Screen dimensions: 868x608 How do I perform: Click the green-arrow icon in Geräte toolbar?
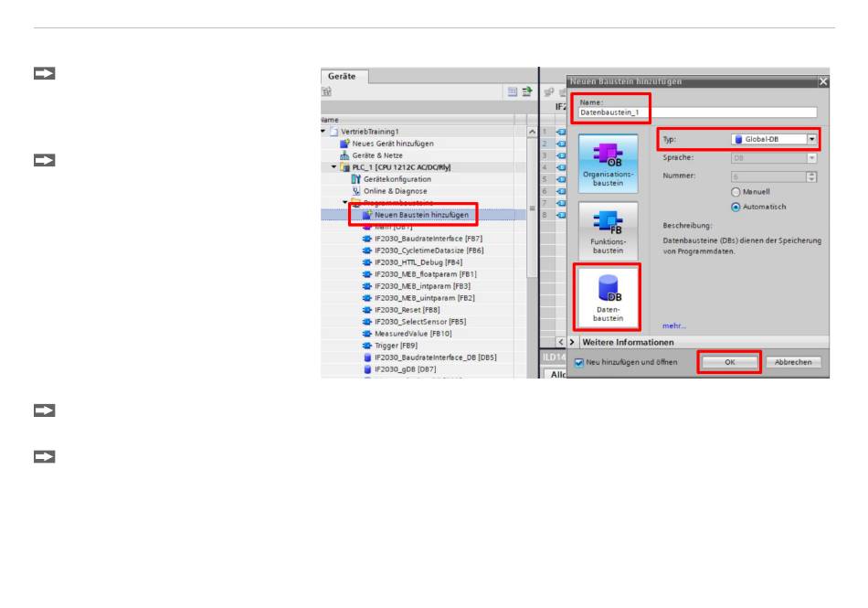(526, 92)
